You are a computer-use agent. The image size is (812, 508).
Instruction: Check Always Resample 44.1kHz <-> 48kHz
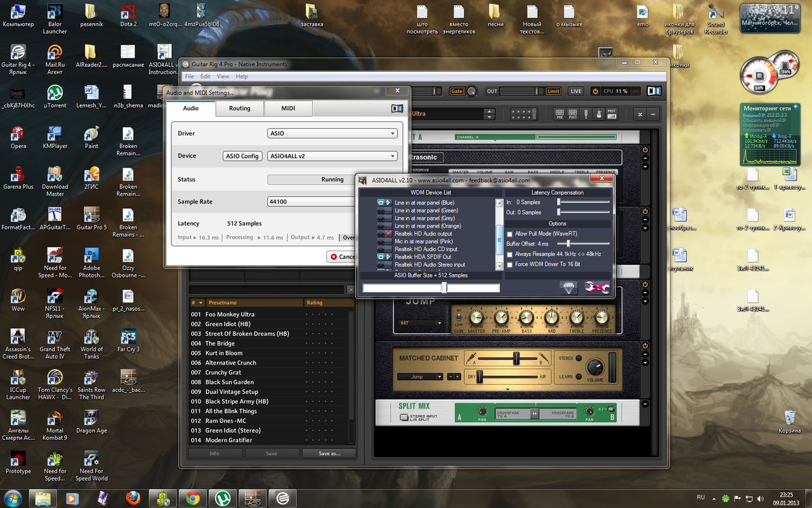click(x=509, y=254)
